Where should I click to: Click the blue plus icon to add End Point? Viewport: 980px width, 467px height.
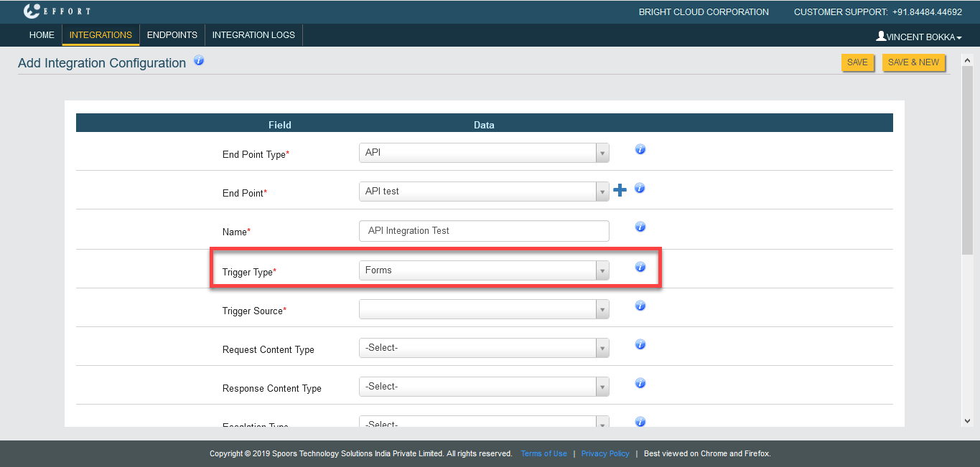(620, 191)
